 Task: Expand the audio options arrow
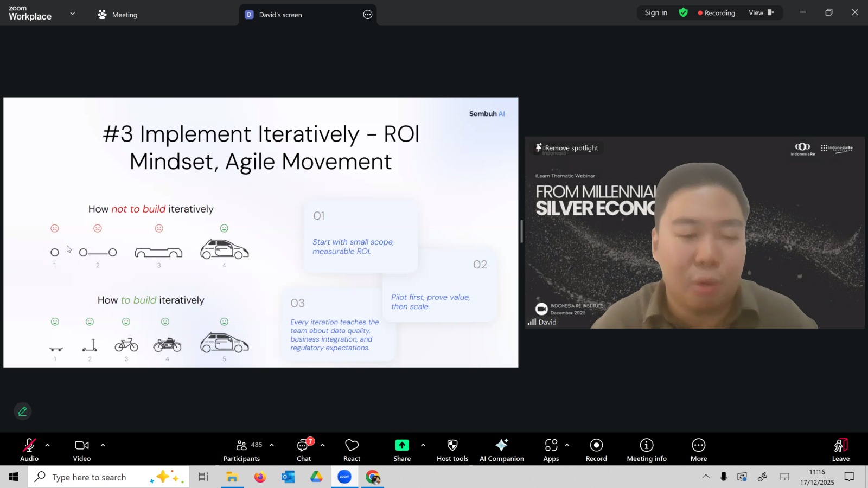[48, 445]
